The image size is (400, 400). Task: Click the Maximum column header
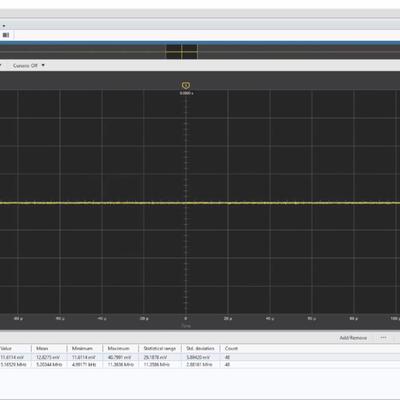point(119,348)
